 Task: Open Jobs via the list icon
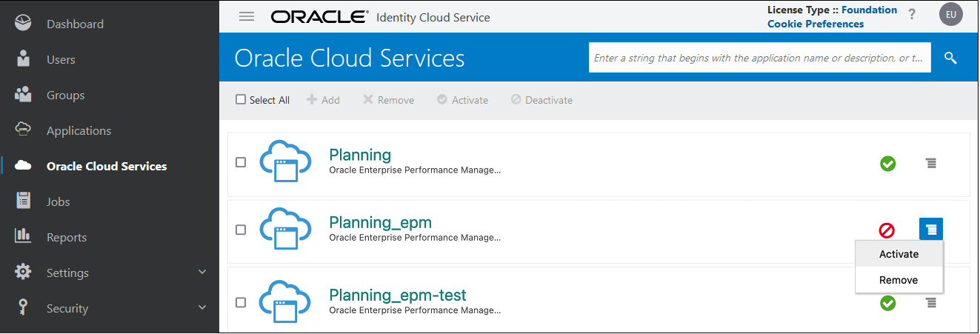tap(23, 201)
